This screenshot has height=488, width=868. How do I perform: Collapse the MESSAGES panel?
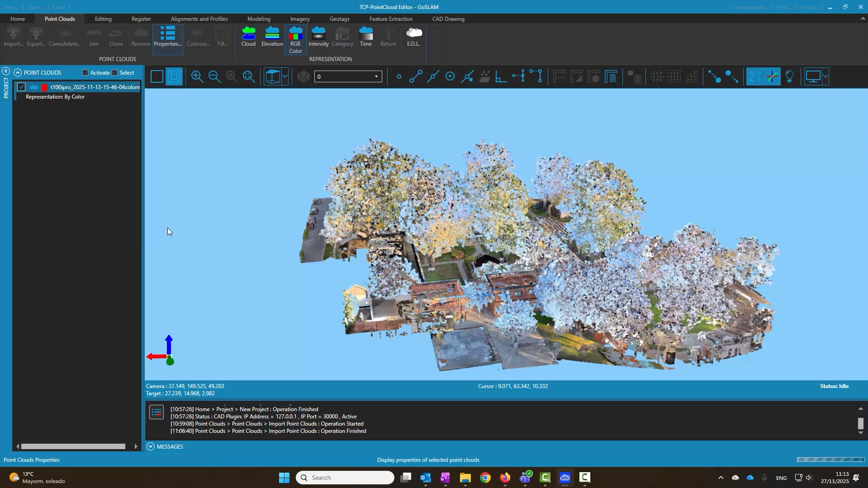pos(151,446)
